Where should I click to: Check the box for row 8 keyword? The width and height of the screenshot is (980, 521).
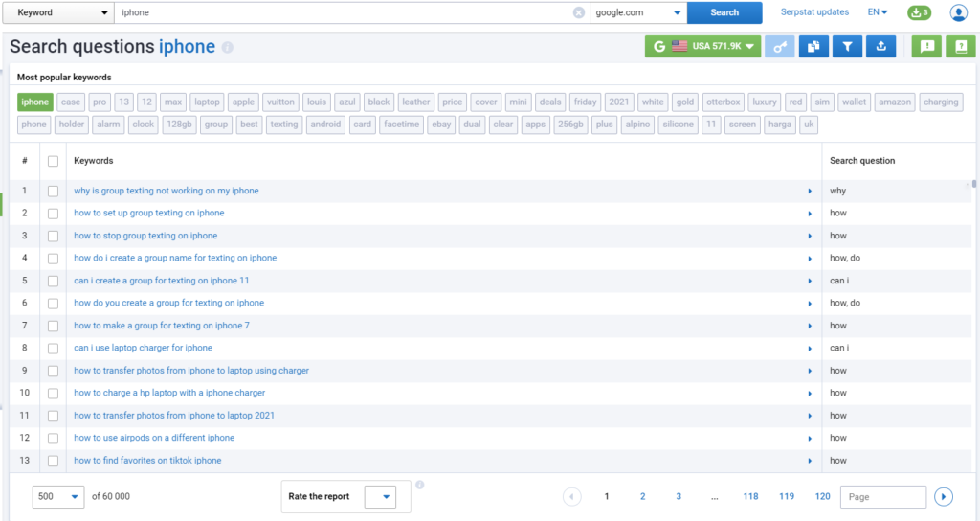point(54,349)
